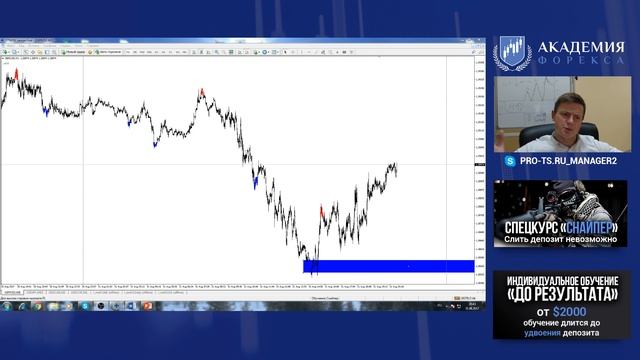Switch chart to H1 timeframe
The height and width of the screenshot is (360, 640).
pos(156,52)
